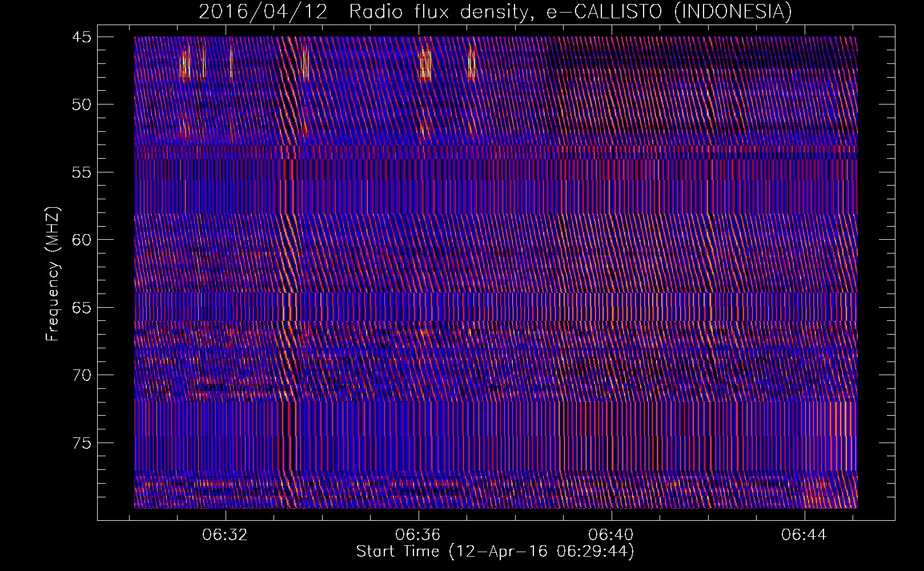Click the 'Frequency (MHZ)' axis label
924x571 pixels.
[x=53, y=274]
